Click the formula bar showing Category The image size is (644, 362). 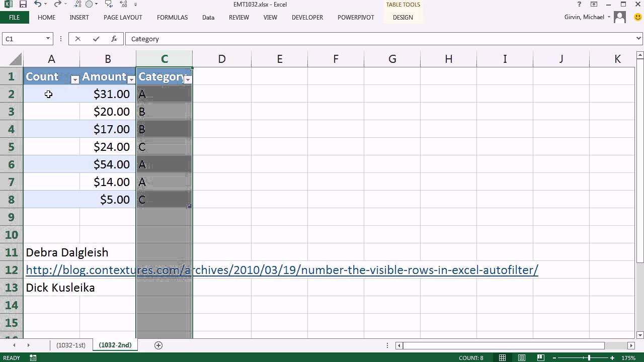pos(380,39)
